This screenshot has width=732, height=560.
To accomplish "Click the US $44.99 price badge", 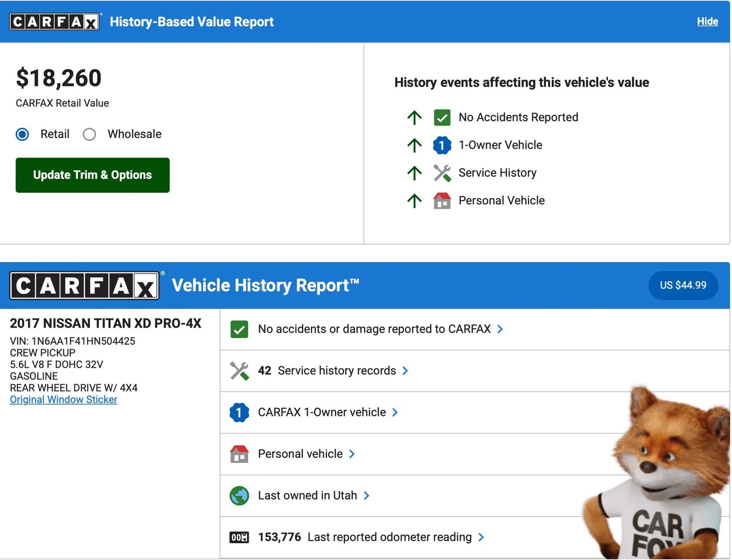I will (683, 285).
